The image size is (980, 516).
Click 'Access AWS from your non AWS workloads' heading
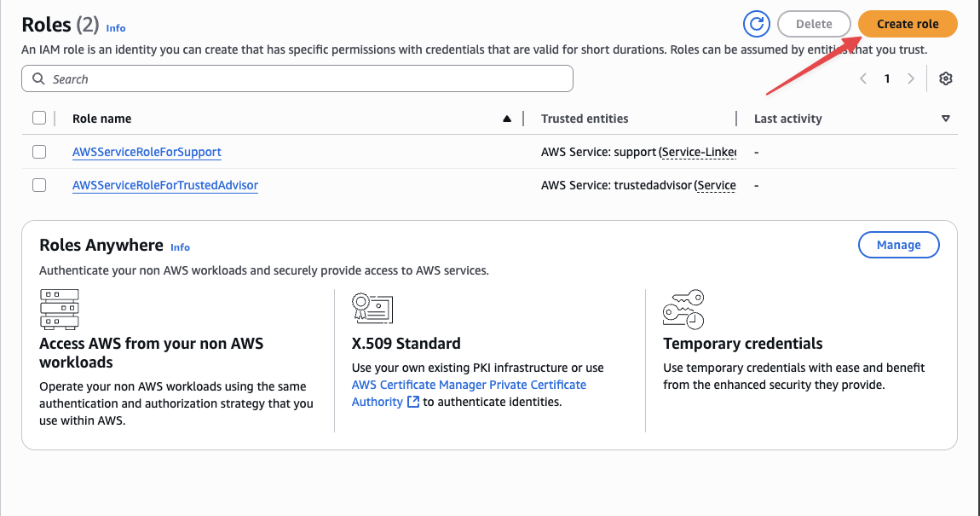(151, 353)
